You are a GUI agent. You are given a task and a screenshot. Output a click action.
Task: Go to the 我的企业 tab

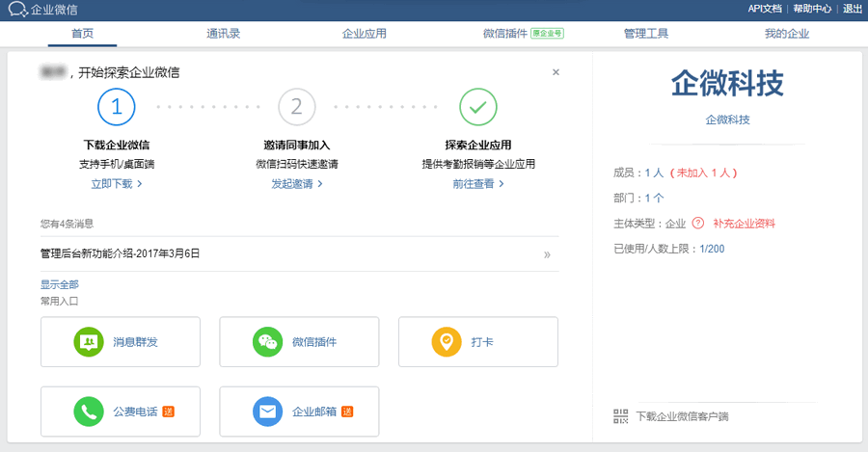(x=787, y=34)
